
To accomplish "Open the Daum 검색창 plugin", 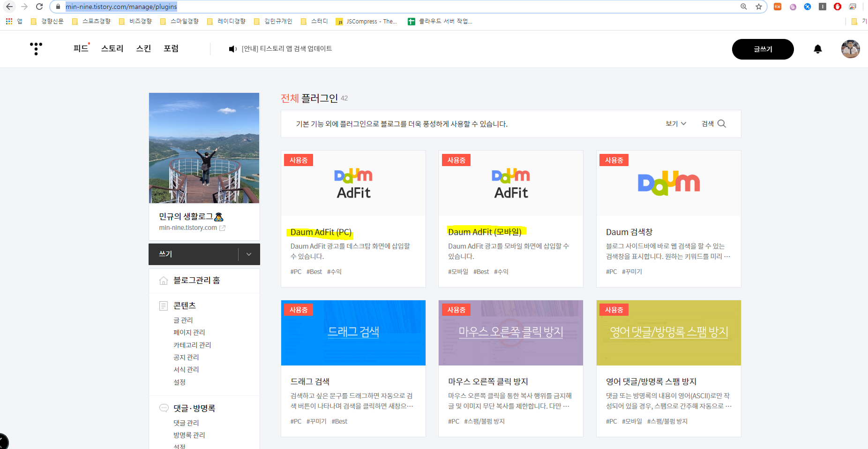I will point(629,232).
